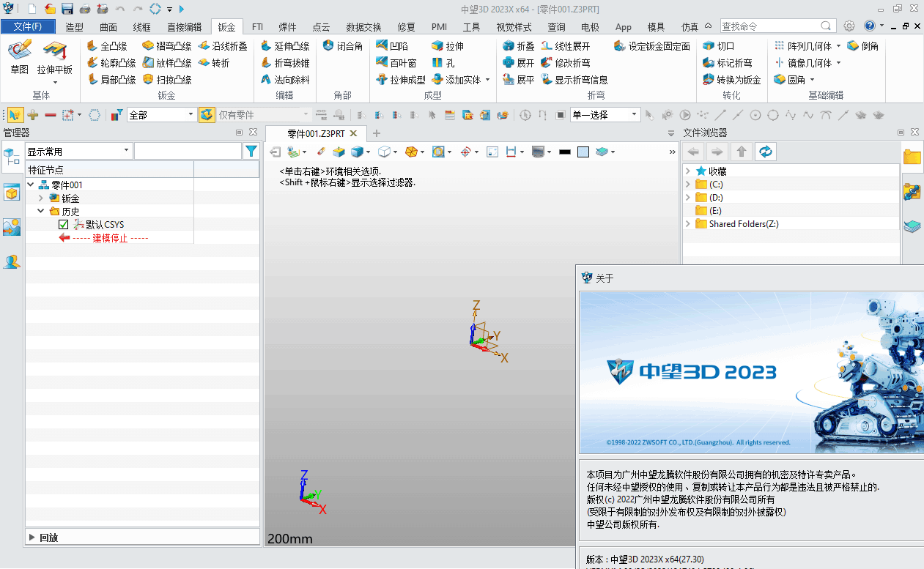
Task: Click the manager filter text field
Action: pyautogui.click(x=188, y=151)
